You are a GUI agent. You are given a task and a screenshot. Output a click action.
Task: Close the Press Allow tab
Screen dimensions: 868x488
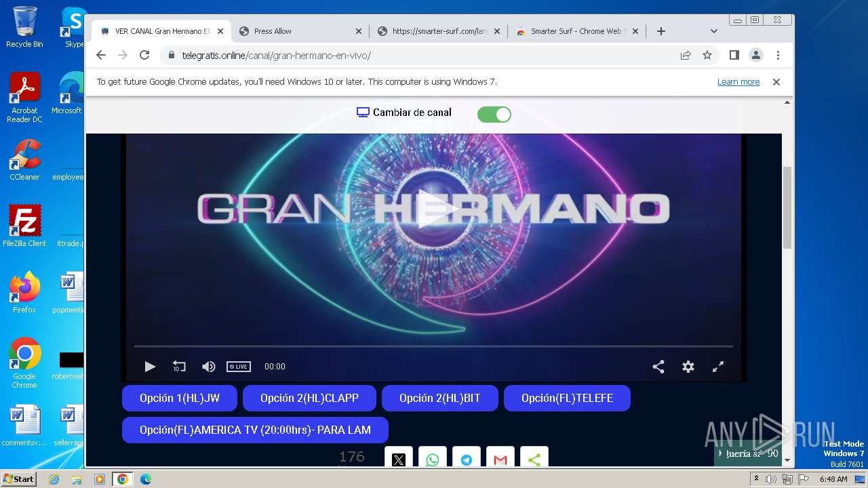click(359, 31)
